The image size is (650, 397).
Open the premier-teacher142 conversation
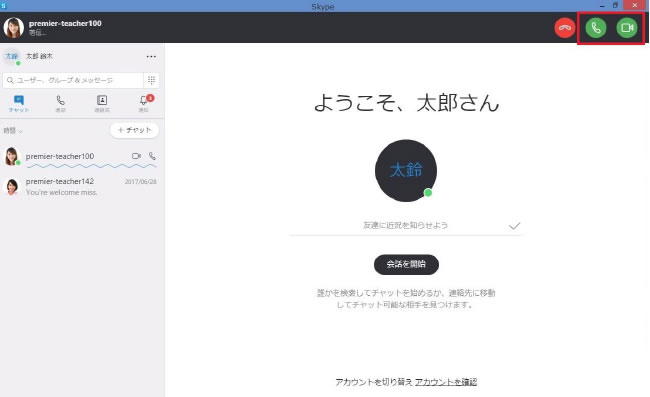(82, 186)
